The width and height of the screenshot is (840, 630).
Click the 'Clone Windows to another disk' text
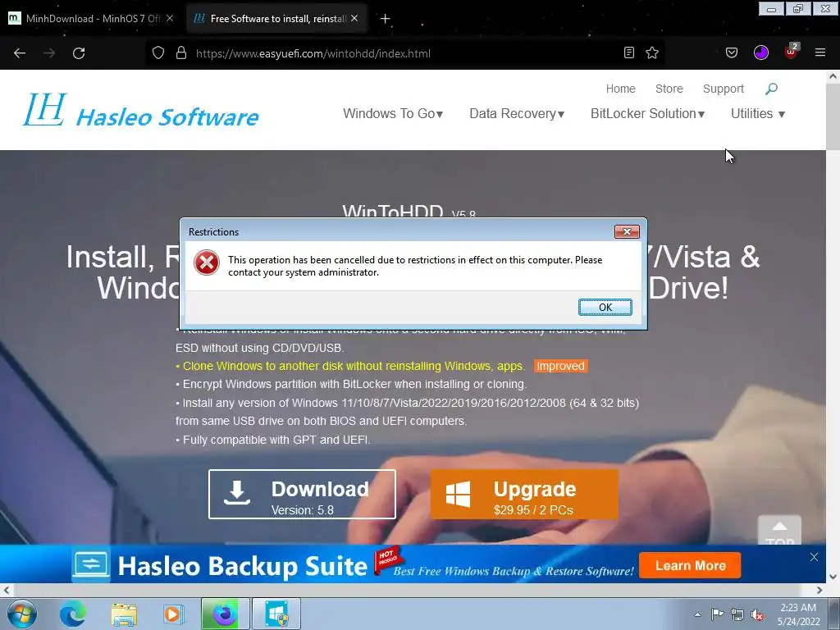click(354, 366)
